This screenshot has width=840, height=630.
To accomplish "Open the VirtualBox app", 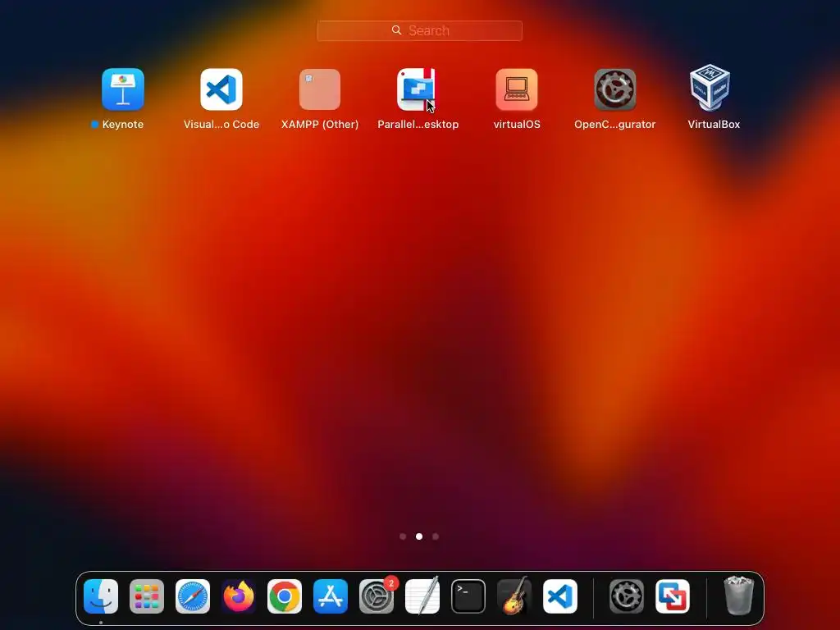I will pyautogui.click(x=710, y=88).
